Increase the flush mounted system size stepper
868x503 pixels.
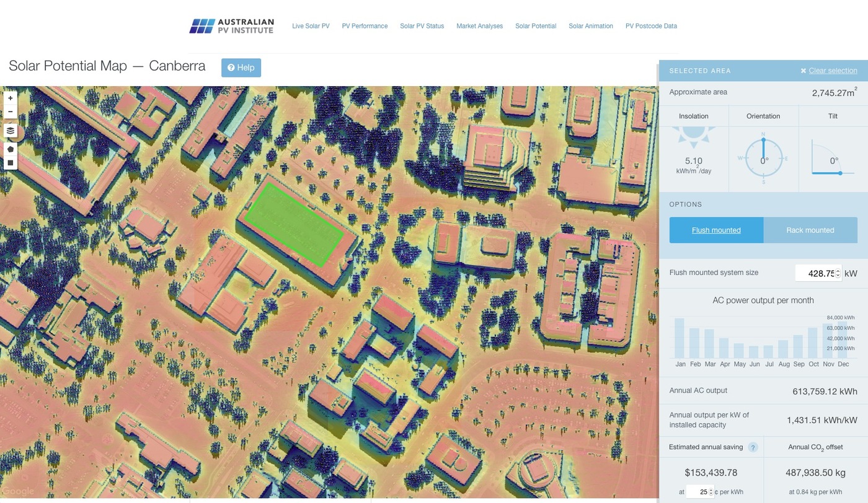[837, 270]
